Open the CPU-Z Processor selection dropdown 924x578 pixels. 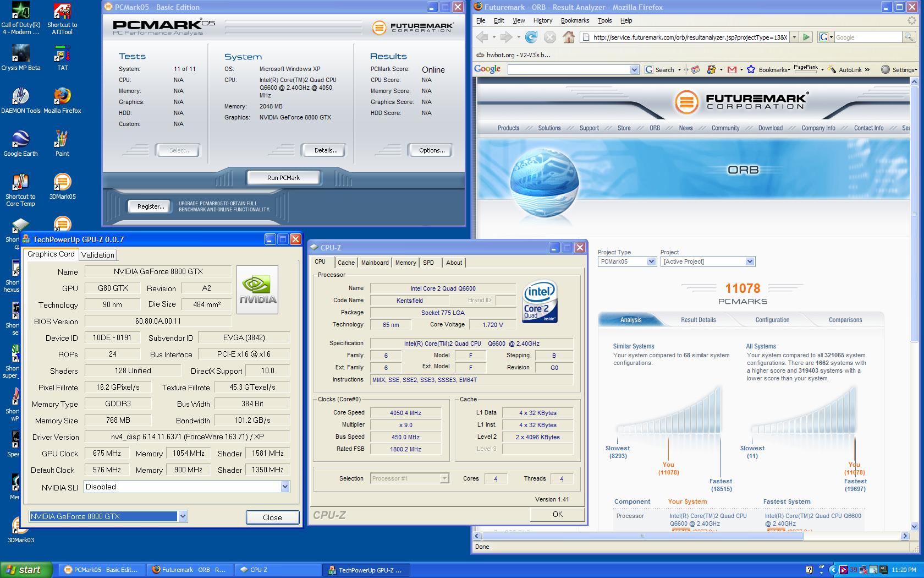444,478
